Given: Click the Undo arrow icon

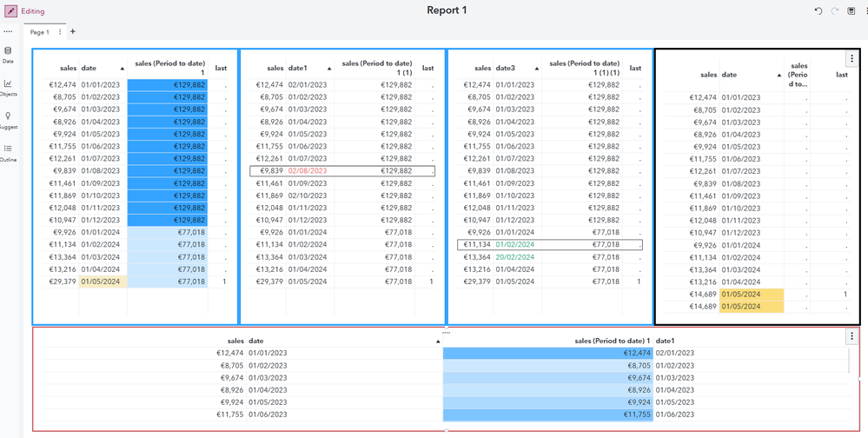Looking at the screenshot, I should point(818,11).
